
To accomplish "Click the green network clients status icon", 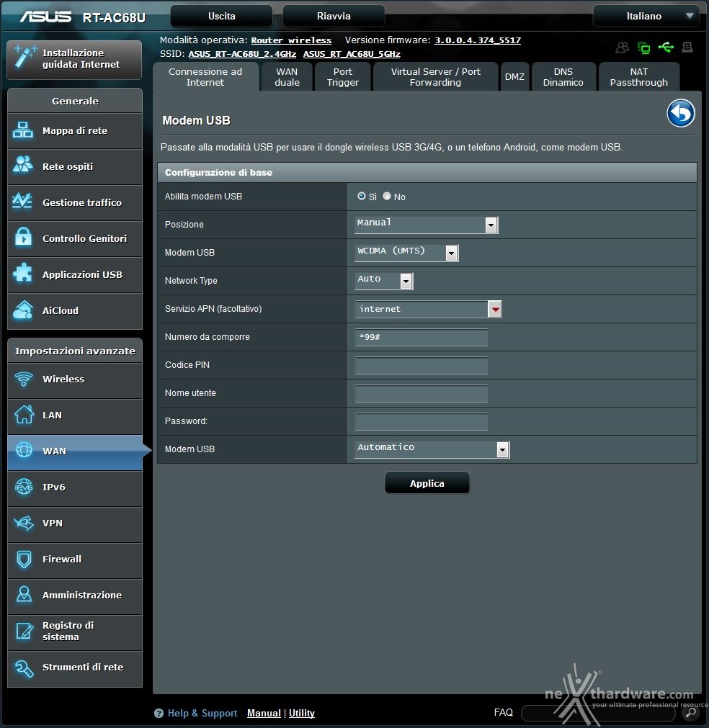I will (x=644, y=48).
